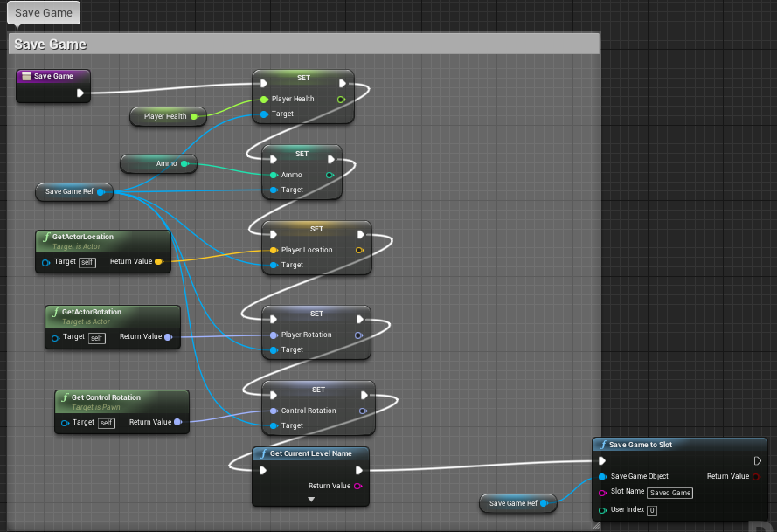Image resolution: width=777 pixels, height=532 pixels.
Task: Click Slot Name magenta input pin
Action: (x=602, y=493)
